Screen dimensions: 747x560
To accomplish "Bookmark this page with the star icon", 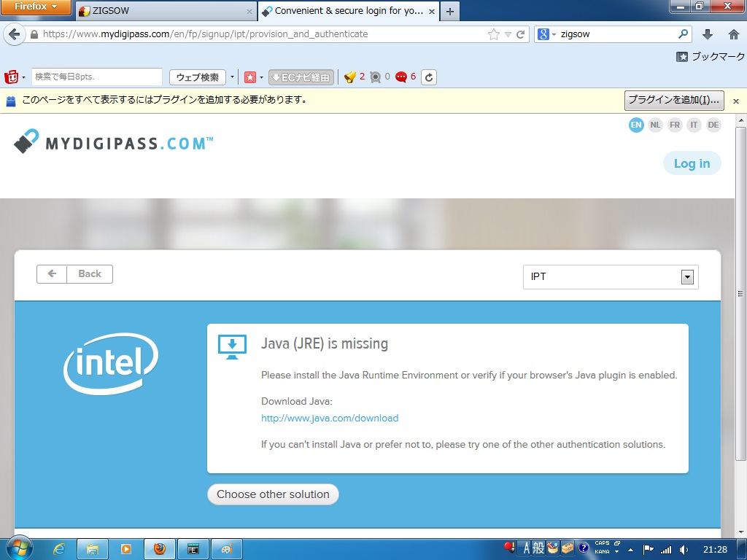I will [x=494, y=34].
